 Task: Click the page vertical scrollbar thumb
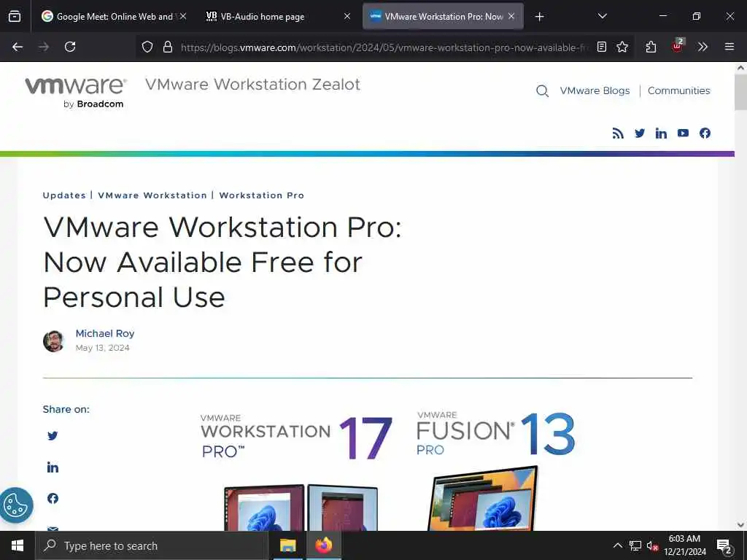coord(741,92)
